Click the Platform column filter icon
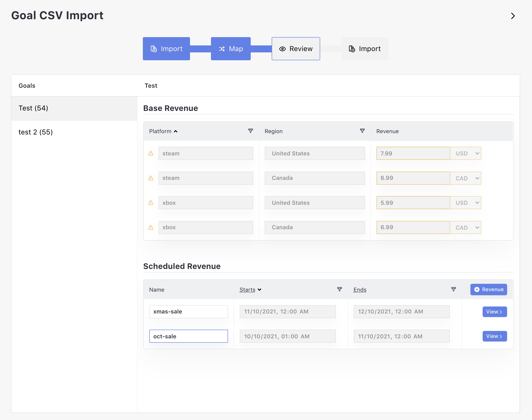The image size is (532, 420). tap(250, 131)
